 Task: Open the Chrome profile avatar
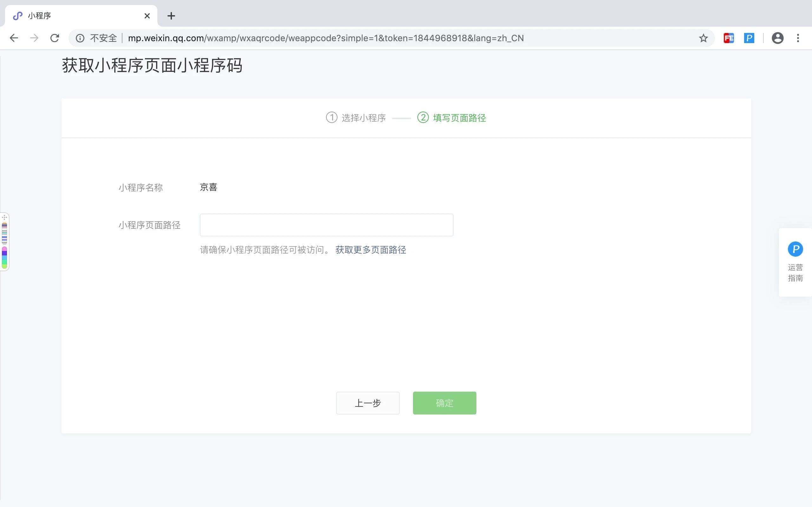tap(777, 38)
